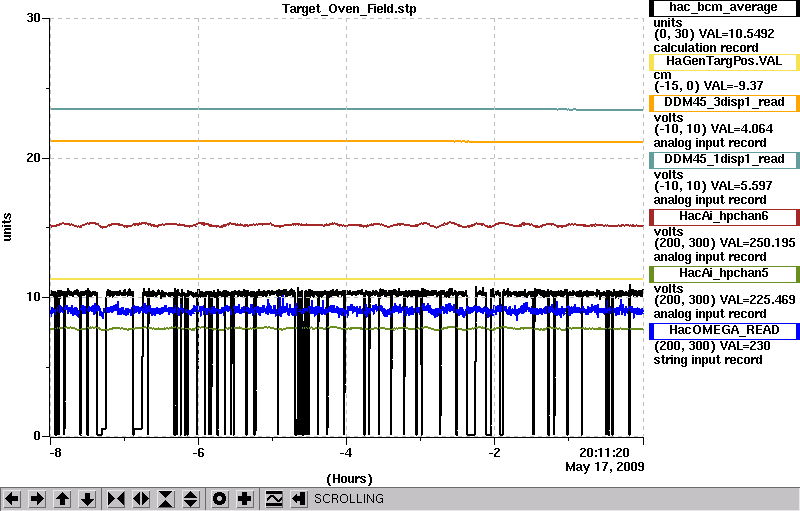Click the SCROLLING status label
The width and height of the screenshot is (800, 511).
348,499
